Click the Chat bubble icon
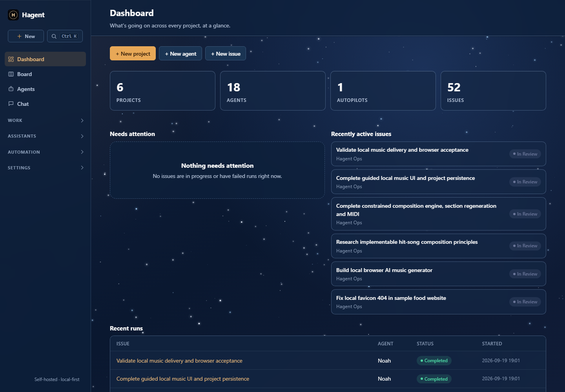 (x=11, y=104)
